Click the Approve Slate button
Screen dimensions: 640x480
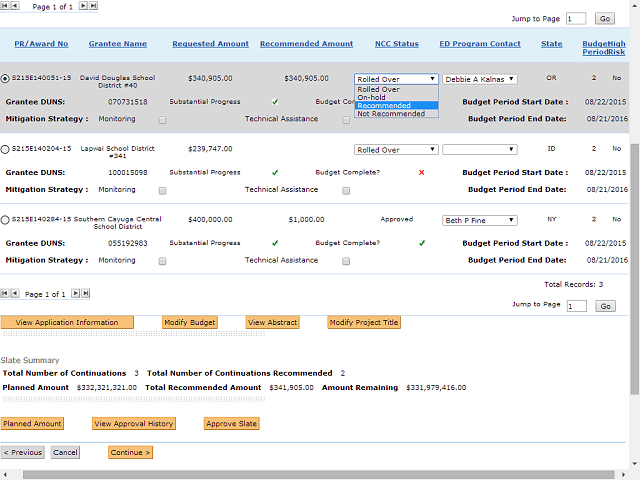tap(232, 424)
